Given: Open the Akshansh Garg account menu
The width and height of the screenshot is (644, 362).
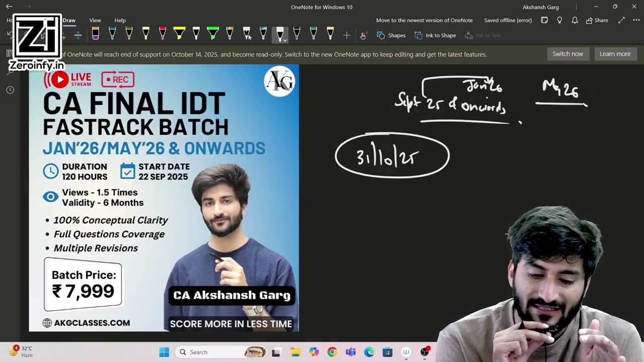Looking at the screenshot, I should 540,7.
